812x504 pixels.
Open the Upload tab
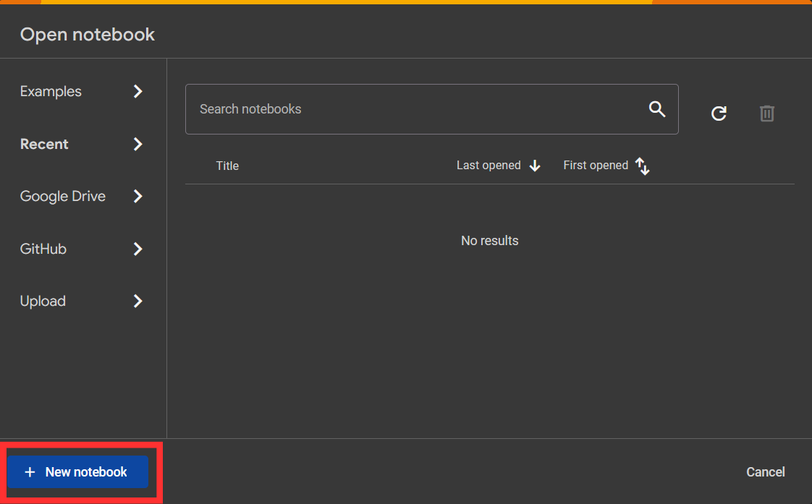point(43,301)
